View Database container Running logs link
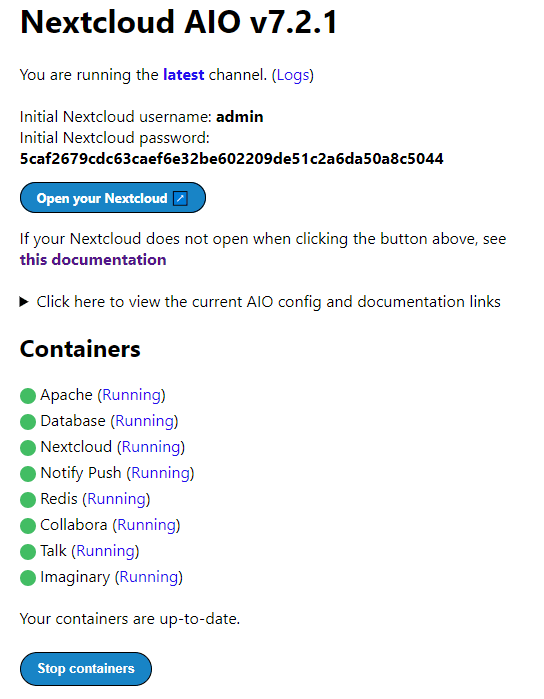The height and width of the screenshot is (699, 544). click(144, 421)
